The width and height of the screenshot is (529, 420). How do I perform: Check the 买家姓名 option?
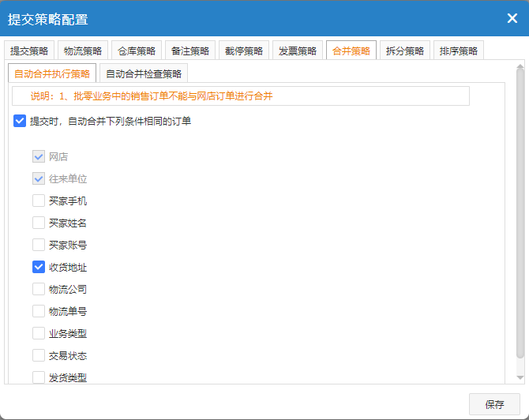click(39, 223)
